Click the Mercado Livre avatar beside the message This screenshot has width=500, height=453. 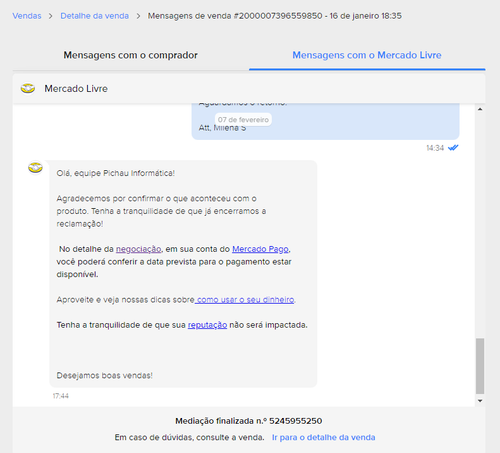click(35, 167)
